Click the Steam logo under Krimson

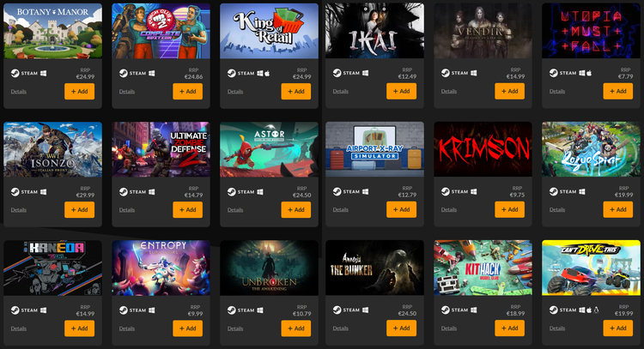(x=445, y=191)
